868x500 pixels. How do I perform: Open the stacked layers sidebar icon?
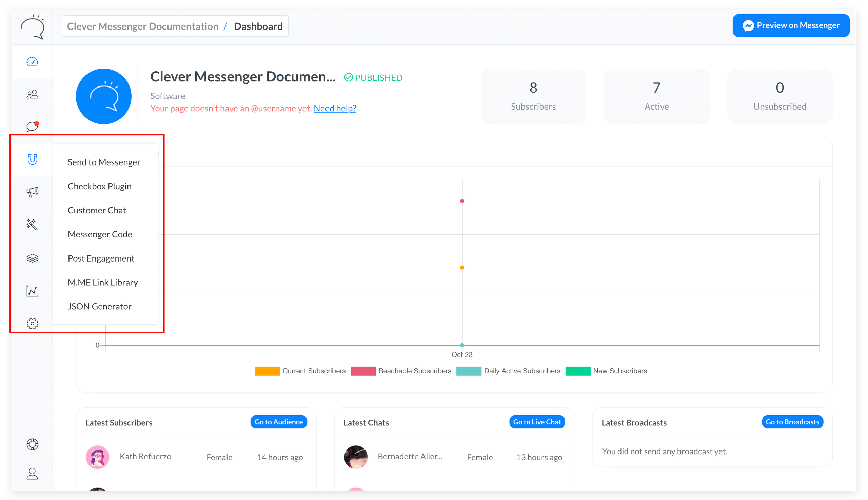coord(32,258)
